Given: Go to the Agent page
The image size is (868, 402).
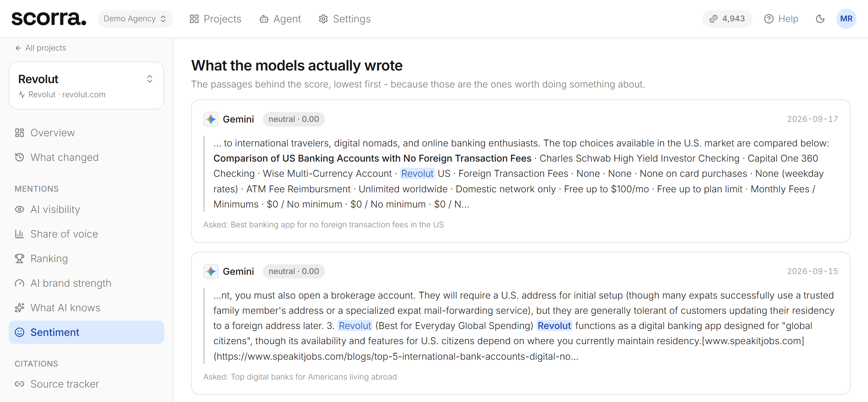Looking at the screenshot, I should tap(280, 19).
